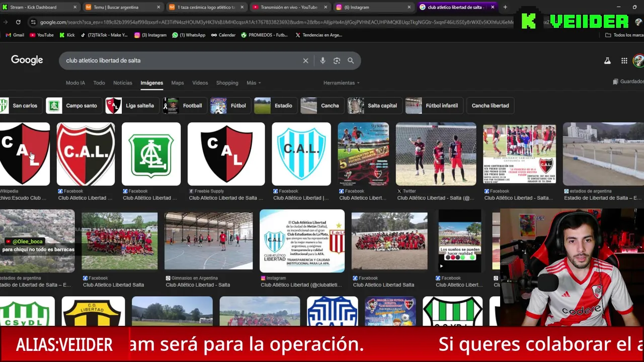Filter images by Campo santo chip
This screenshot has height=362, width=644.
click(74, 106)
